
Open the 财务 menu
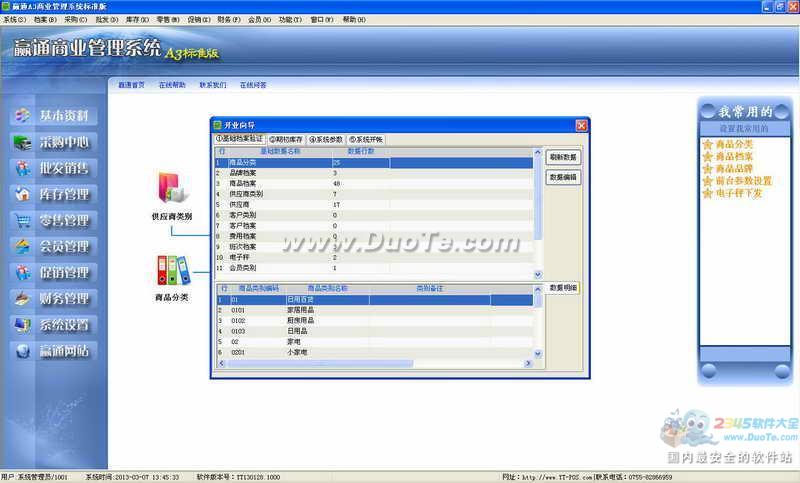coord(229,19)
